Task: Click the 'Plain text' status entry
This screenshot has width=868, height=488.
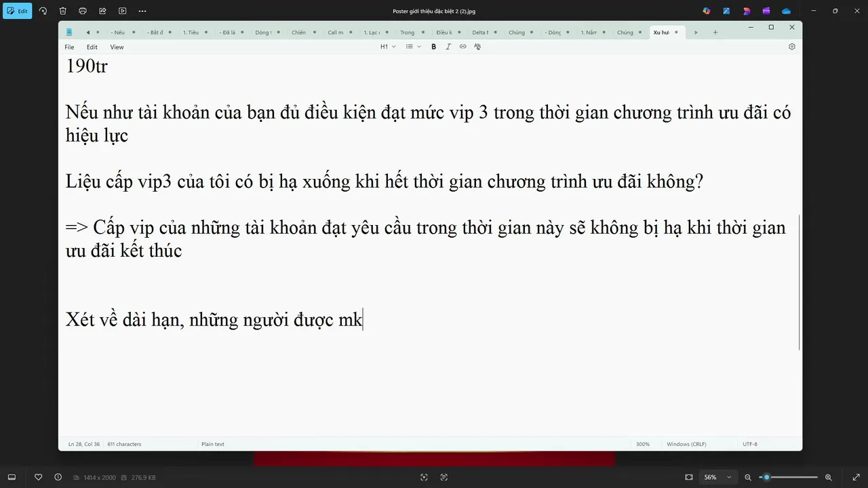Action: (213, 444)
